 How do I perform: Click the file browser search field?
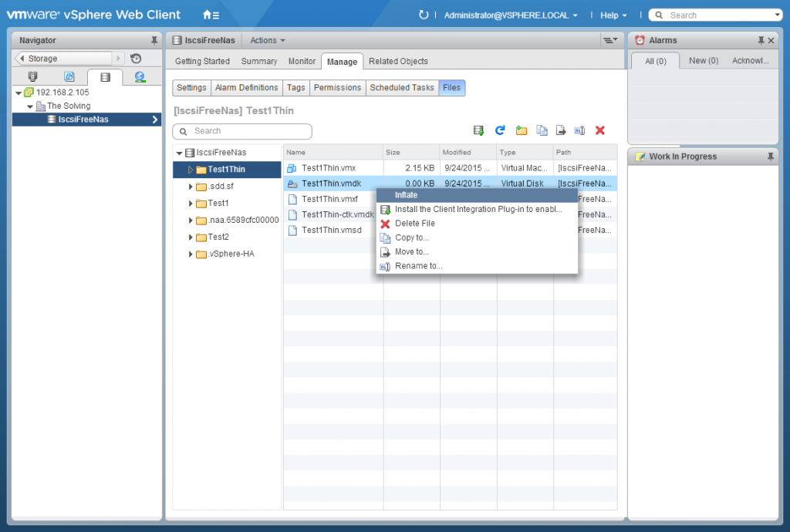pos(242,131)
